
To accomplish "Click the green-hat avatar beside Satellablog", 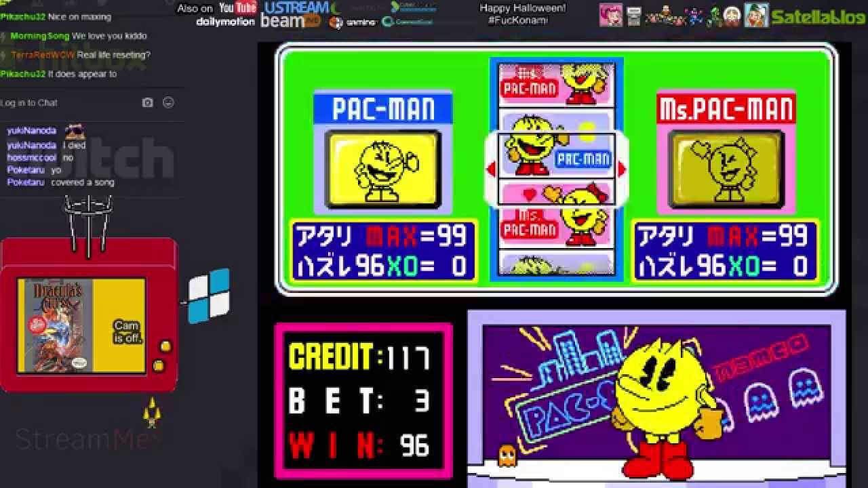I will coord(756,15).
